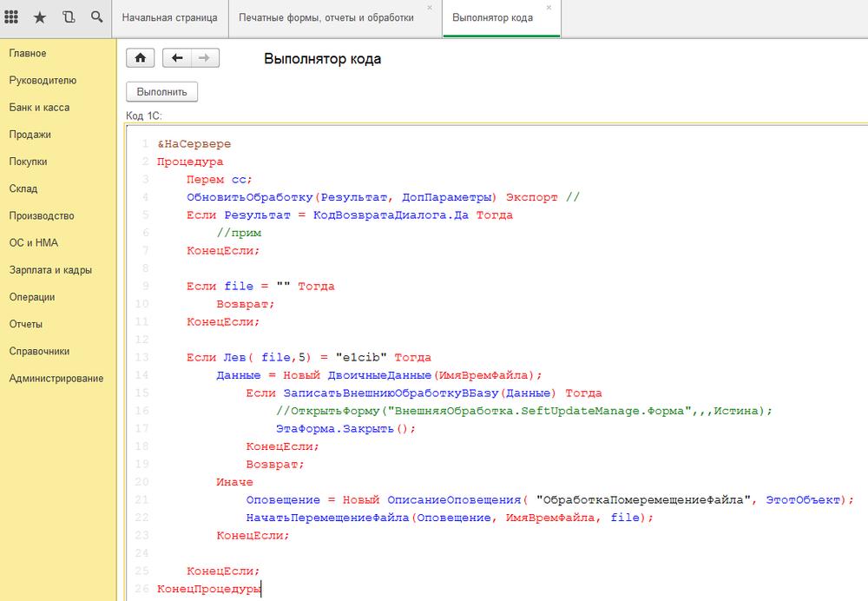868x601 pixels.
Task: Click КонецПроцедуры on the last line
Action: click(x=208, y=589)
